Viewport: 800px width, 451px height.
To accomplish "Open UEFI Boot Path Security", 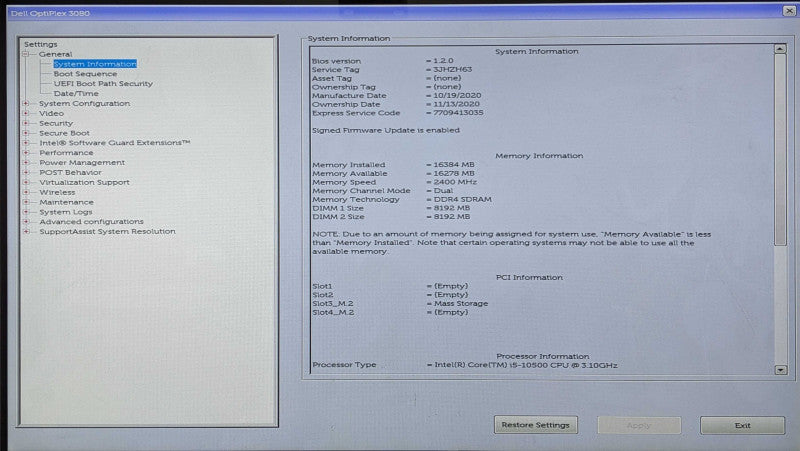I will click(x=103, y=84).
